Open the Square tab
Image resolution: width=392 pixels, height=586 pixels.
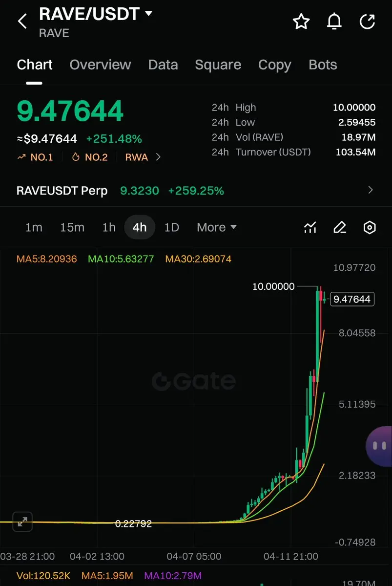coord(218,65)
